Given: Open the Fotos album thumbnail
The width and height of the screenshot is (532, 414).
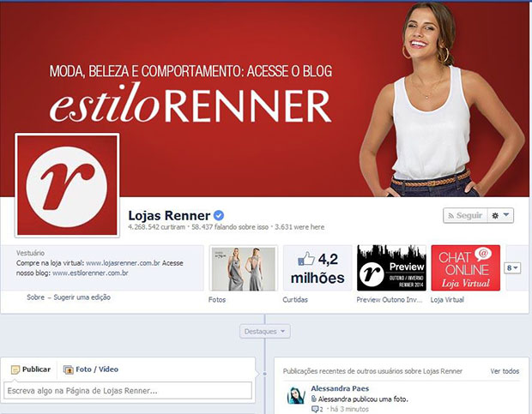Looking at the screenshot, I should tap(244, 268).
